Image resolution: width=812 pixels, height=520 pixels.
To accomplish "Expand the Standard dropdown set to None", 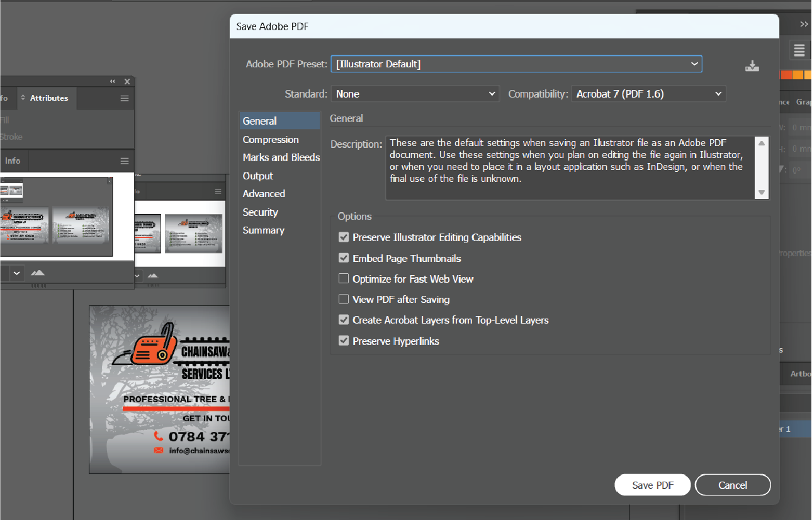I will coord(415,94).
